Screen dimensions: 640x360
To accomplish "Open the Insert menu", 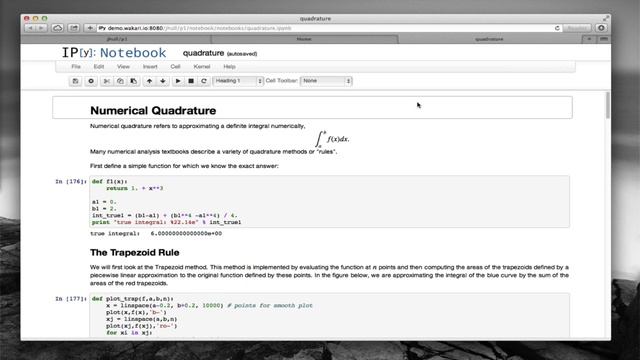I will point(150,67).
